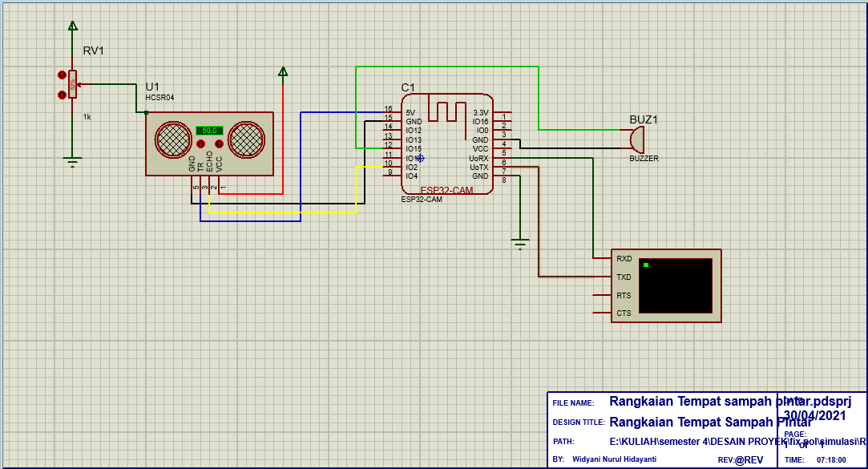The image size is (868, 469).
Task: Select the VCC pin label on HCSR04
Action: (x=220, y=164)
